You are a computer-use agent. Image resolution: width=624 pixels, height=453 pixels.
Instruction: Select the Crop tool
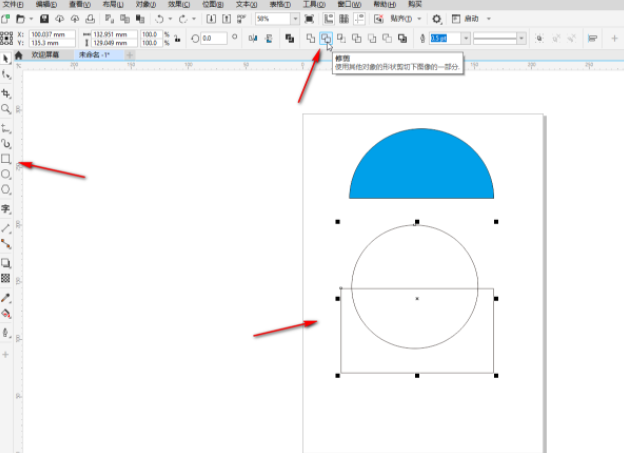pyautogui.click(x=7, y=92)
